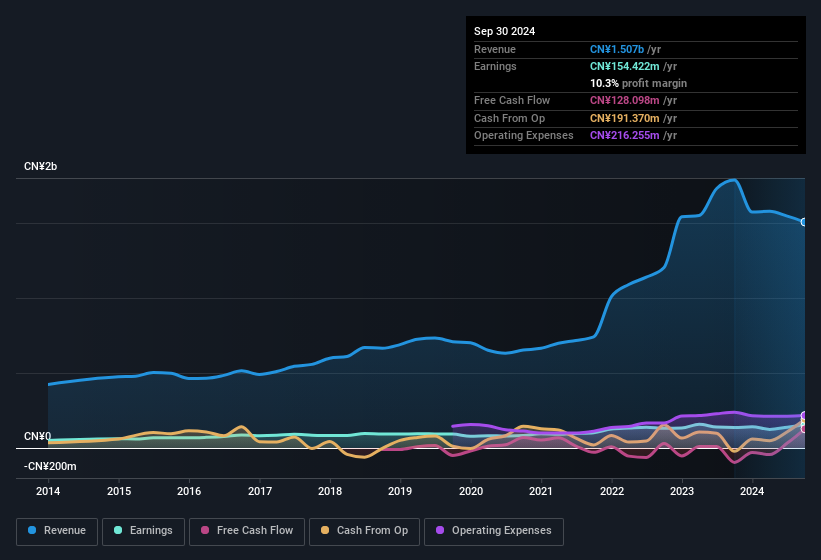Click the 2017 x-axis label

[260, 491]
